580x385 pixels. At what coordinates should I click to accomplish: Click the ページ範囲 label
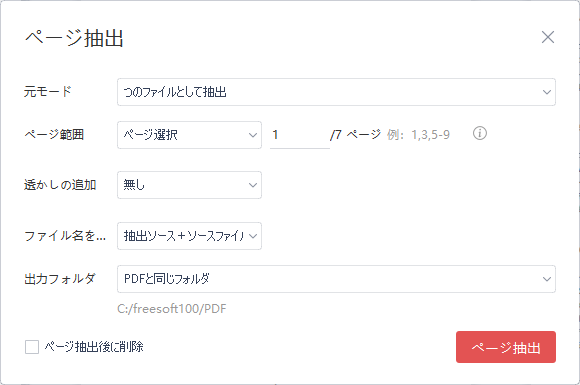(x=54, y=135)
